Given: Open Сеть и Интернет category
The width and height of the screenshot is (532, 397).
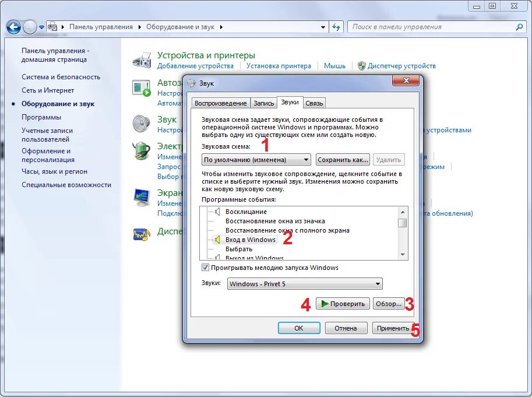Looking at the screenshot, I should (x=48, y=90).
